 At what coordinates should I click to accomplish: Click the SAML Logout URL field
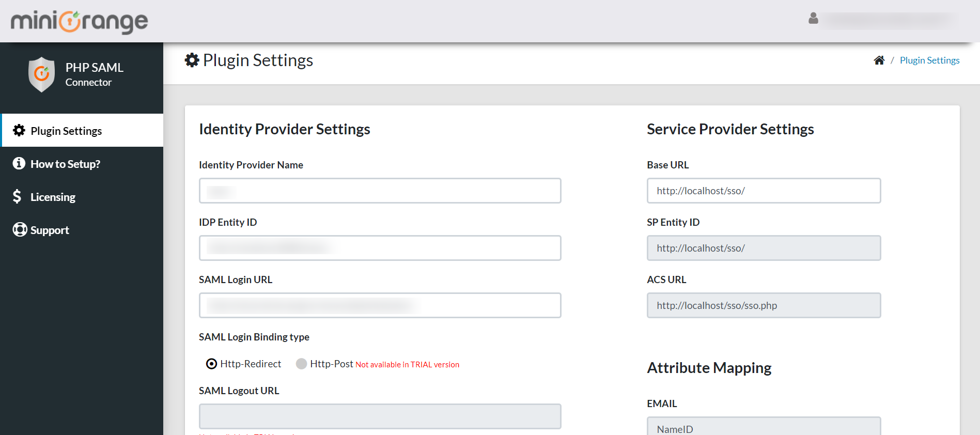pos(380,416)
